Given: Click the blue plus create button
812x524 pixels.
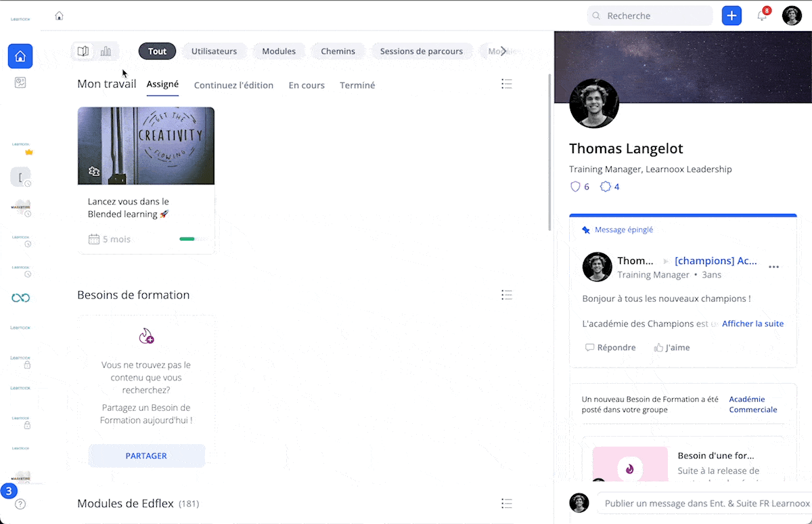Looking at the screenshot, I should (x=731, y=16).
